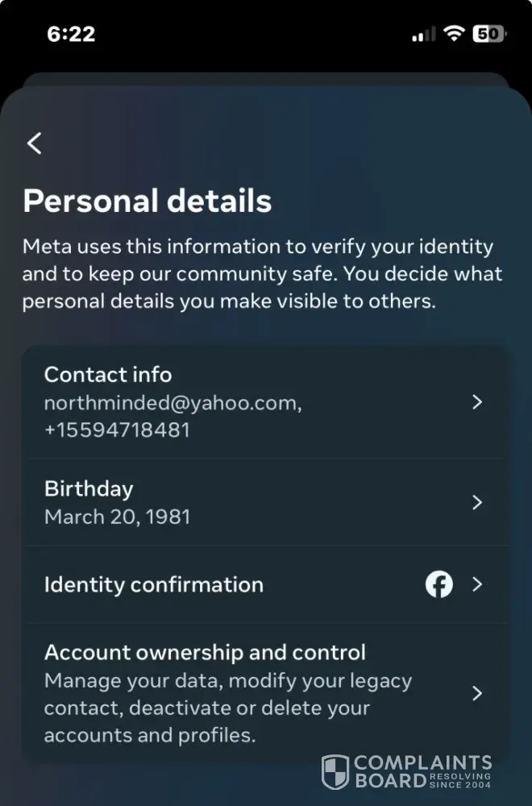This screenshot has height=806, width=532.
Task: Select the Identity confirmation entry
Action: point(266,584)
